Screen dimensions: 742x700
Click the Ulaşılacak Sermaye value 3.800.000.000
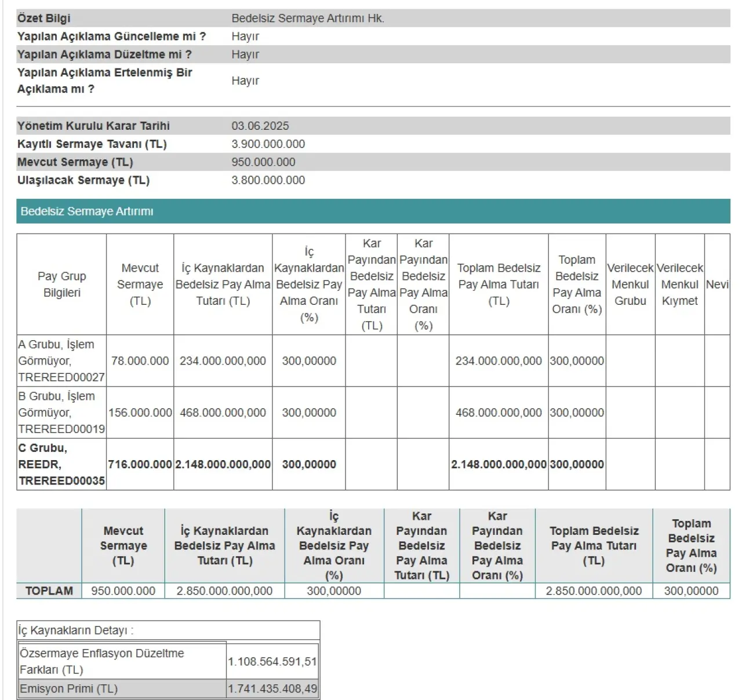(268, 180)
